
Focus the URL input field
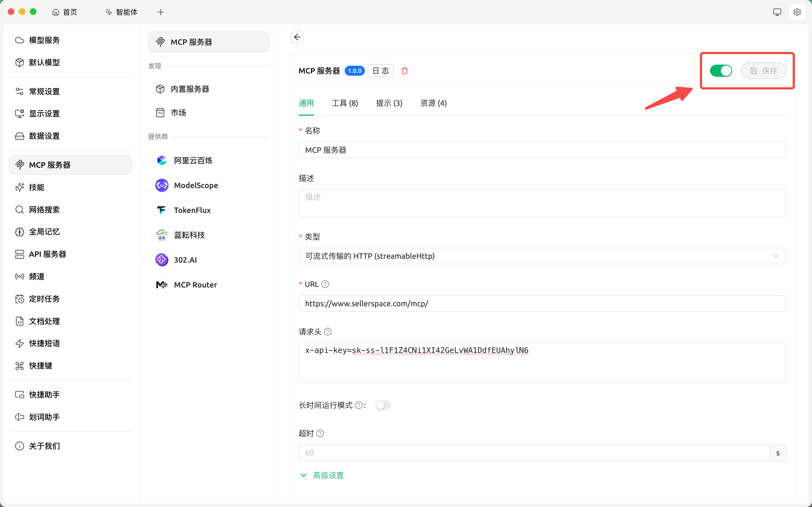[x=542, y=303]
